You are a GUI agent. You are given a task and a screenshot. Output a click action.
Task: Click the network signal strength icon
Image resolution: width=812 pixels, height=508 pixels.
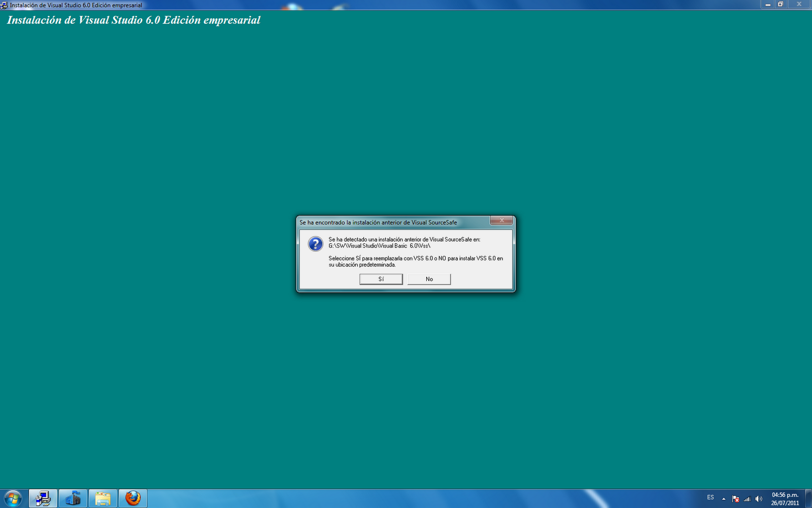[x=747, y=499]
